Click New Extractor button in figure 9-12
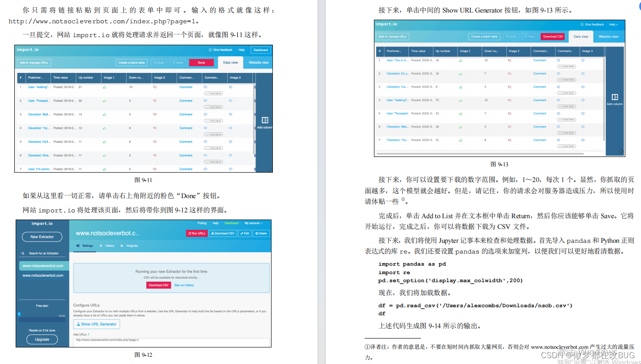 point(42,237)
